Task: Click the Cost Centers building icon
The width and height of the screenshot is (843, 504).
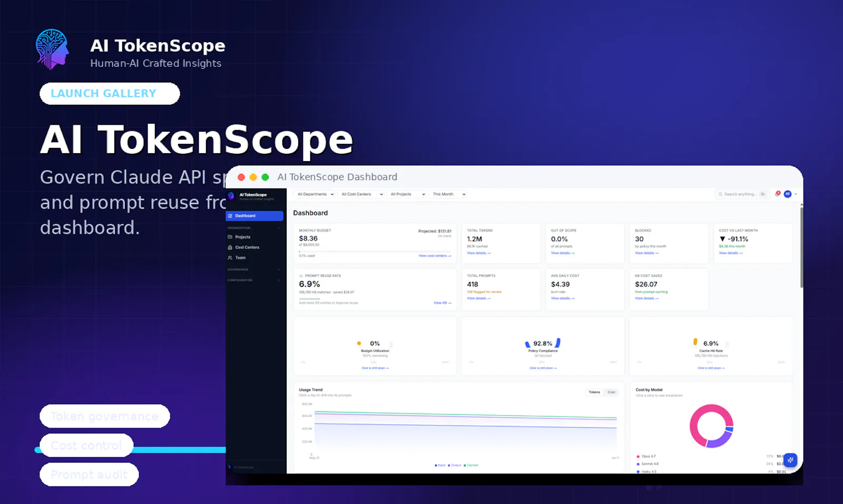Action: (230, 248)
